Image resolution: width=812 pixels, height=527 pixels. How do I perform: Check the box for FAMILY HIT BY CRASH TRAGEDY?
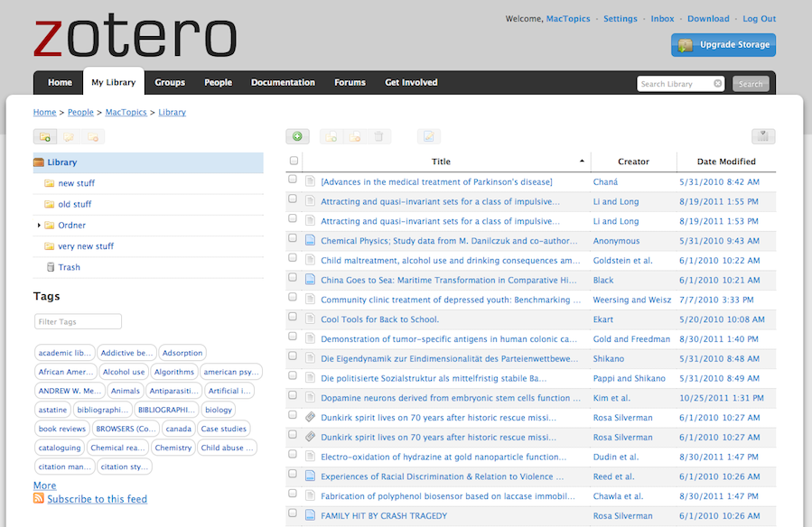[293, 513]
